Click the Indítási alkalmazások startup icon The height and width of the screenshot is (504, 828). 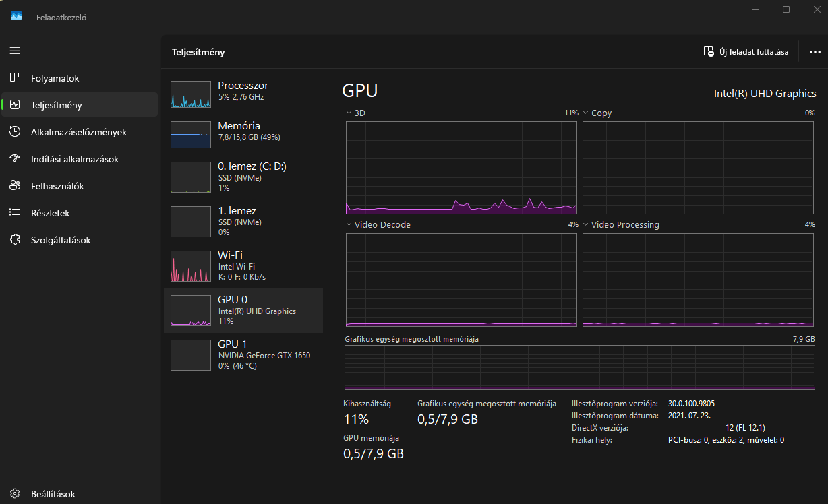tap(15, 159)
